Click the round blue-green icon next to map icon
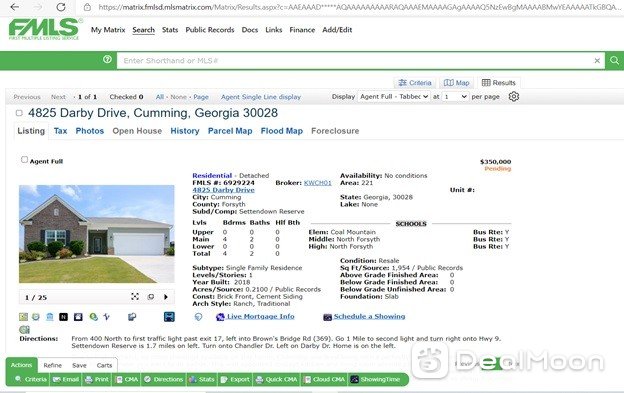624x393 pixels. pyautogui.click(x=36, y=317)
